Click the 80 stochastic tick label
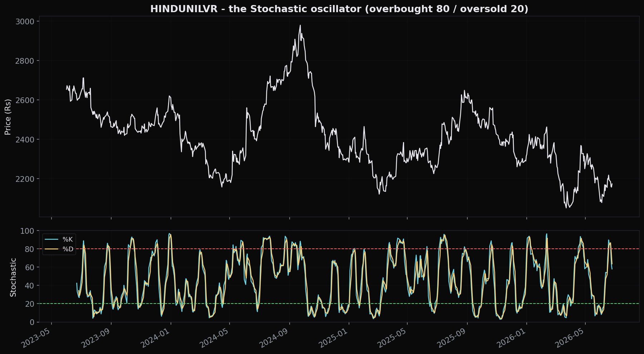 (30, 249)
